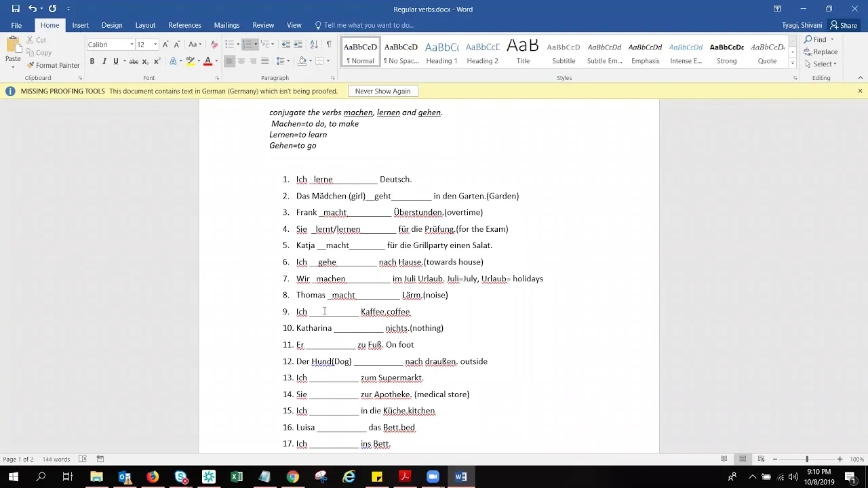Switch to Web Layout view in status bar

(762, 459)
